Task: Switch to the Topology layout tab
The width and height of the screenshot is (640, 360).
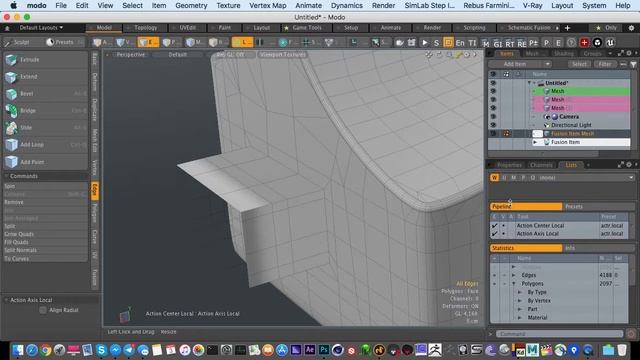Action: [145, 28]
